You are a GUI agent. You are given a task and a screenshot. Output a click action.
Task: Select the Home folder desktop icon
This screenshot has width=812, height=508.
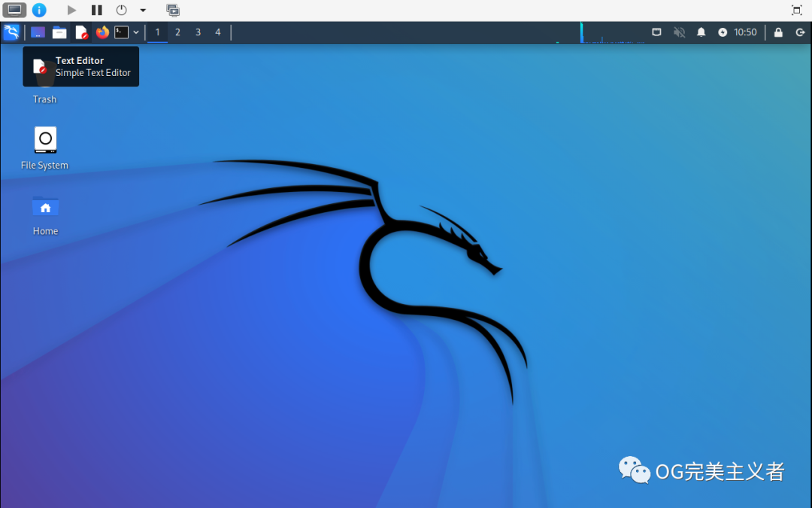[x=45, y=215]
